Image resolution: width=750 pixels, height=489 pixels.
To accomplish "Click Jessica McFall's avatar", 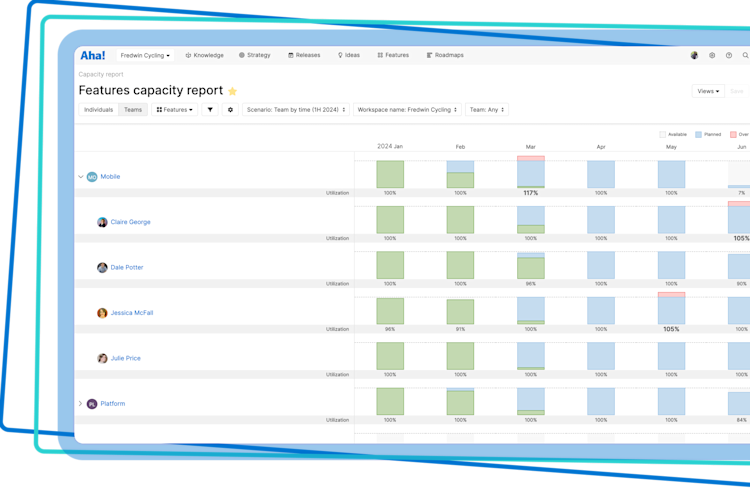I will click(102, 313).
